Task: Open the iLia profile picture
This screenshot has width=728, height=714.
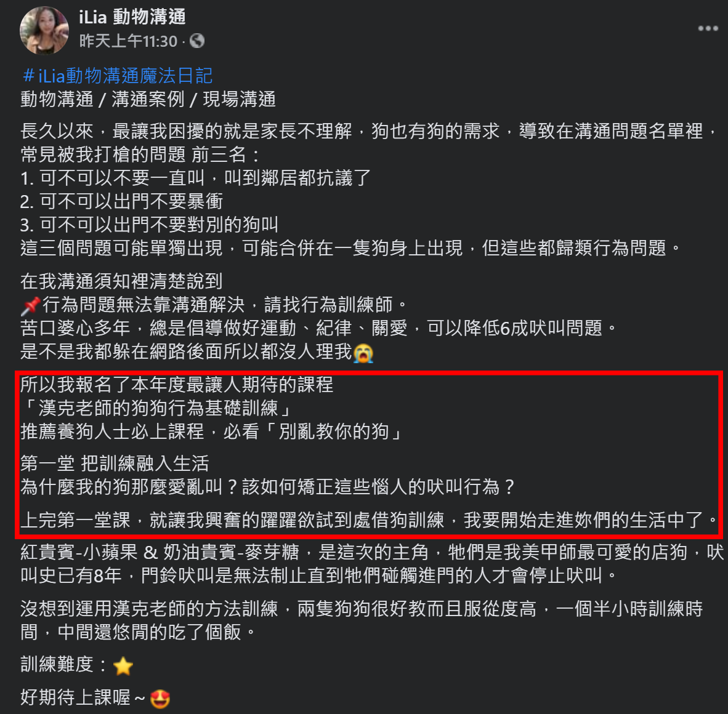Action: pos(44,30)
